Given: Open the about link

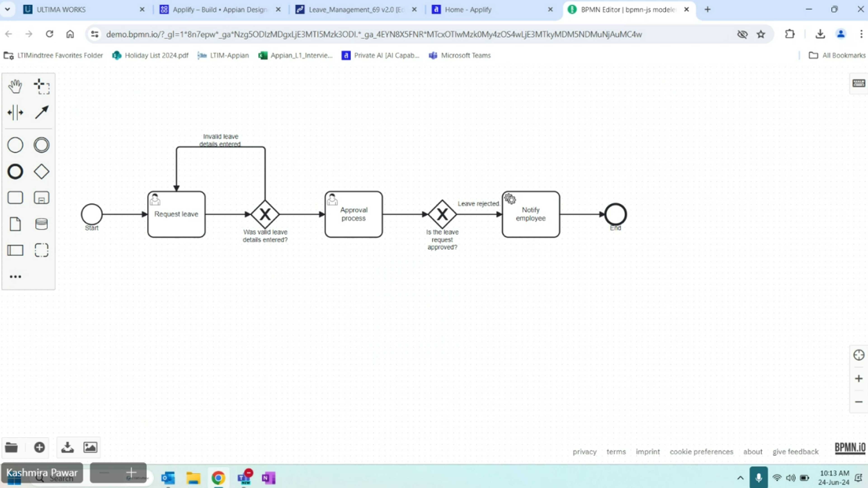Looking at the screenshot, I should pyautogui.click(x=753, y=452).
